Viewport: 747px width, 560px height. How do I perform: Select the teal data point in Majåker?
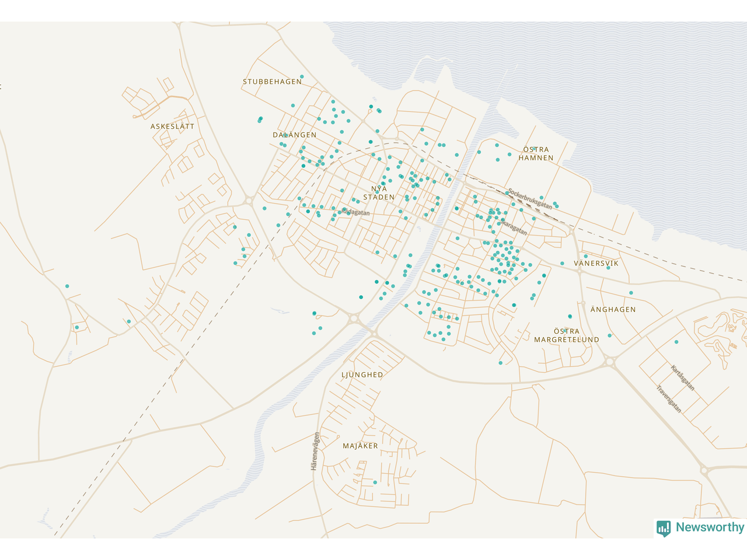click(375, 482)
